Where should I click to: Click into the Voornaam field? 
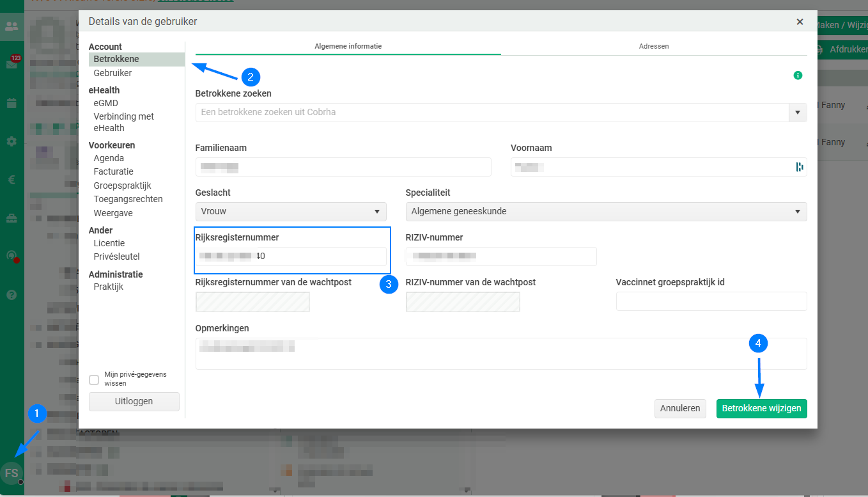pyautogui.click(x=659, y=167)
